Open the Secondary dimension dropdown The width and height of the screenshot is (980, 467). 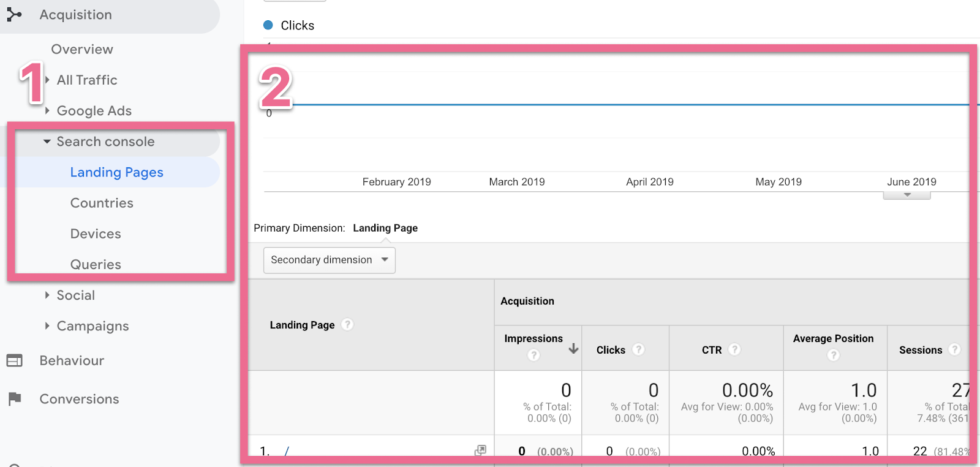coord(329,260)
